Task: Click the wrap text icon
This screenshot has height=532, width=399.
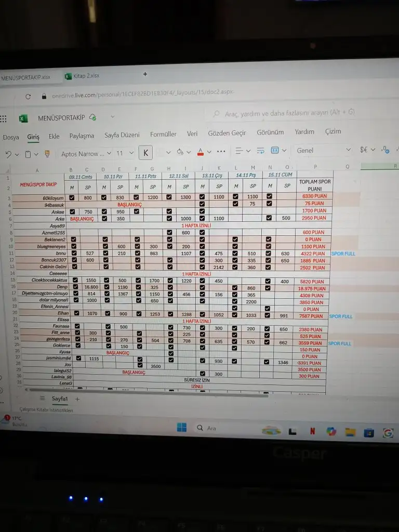Action: (x=260, y=151)
